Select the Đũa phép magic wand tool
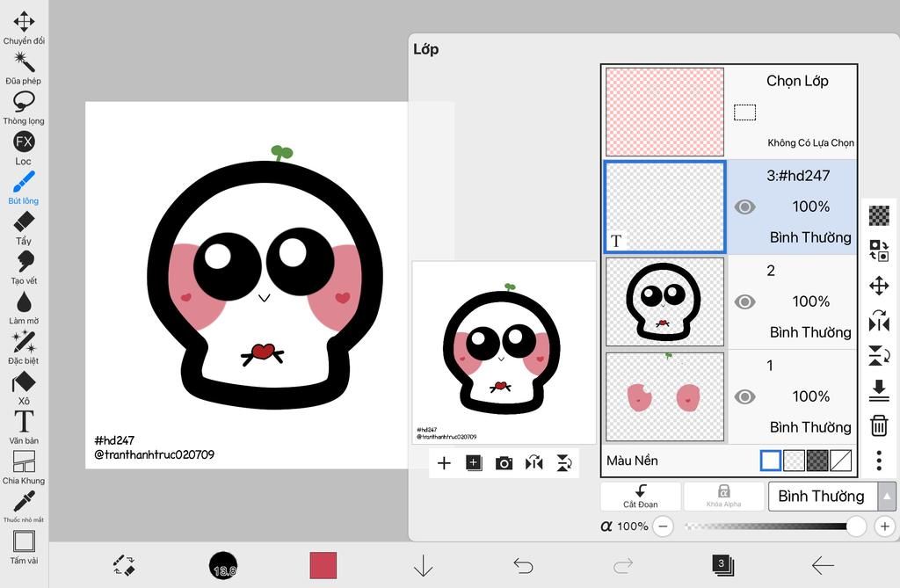This screenshot has height=588, width=900. pos(24,68)
